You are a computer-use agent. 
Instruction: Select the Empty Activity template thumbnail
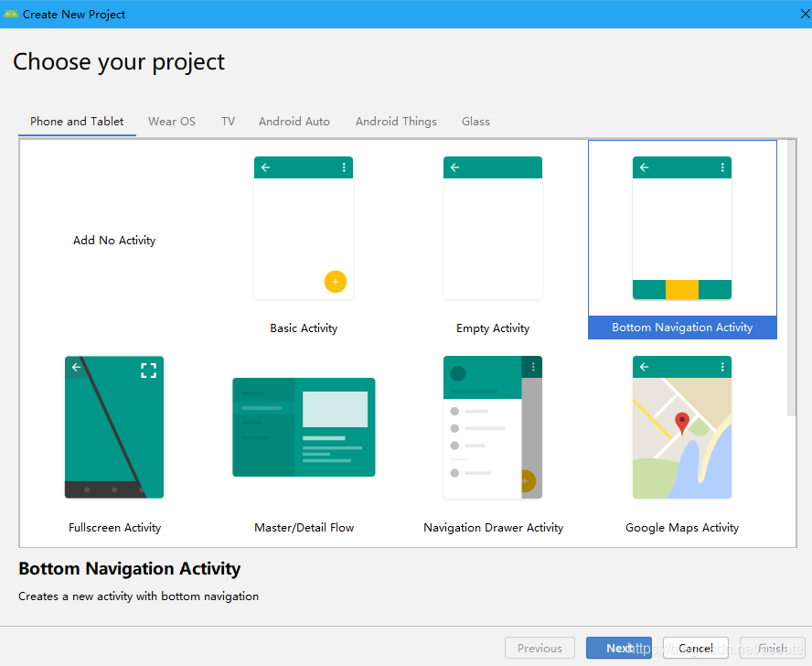(x=493, y=228)
